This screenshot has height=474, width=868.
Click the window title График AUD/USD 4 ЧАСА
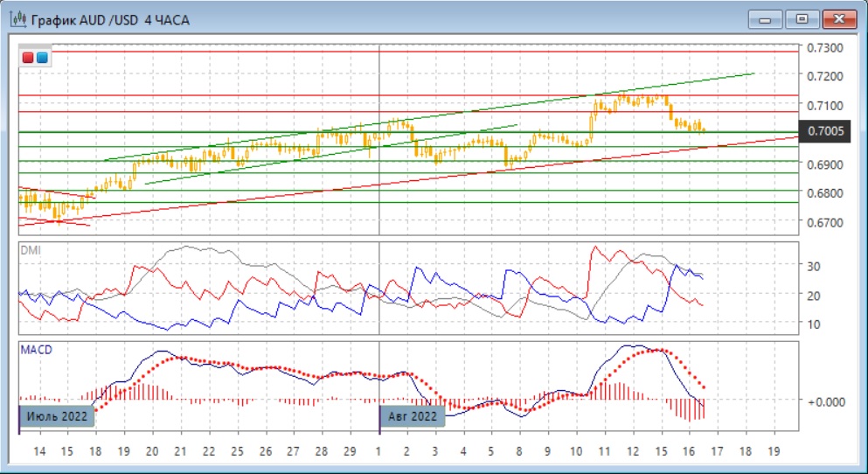111,19
